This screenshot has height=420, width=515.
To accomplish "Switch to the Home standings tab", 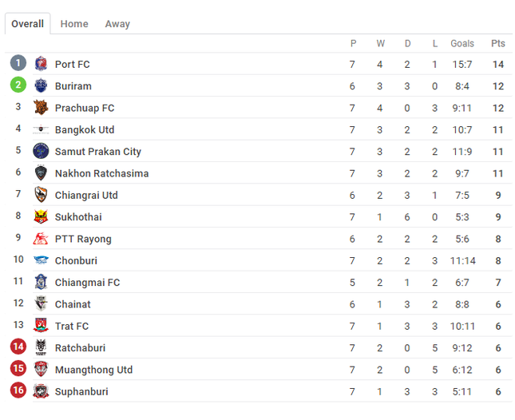I will tap(74, 24).
